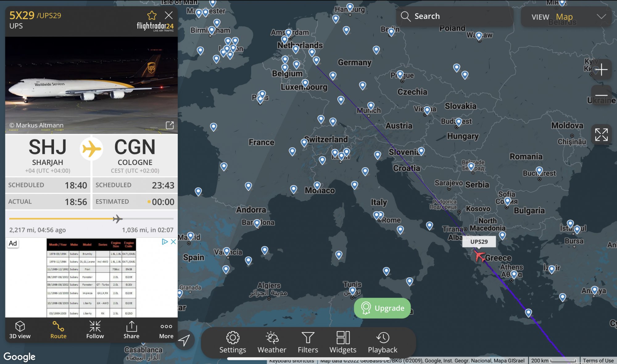
Task: Open the Subaru engine table advertisement
Action: pos(91,278)
